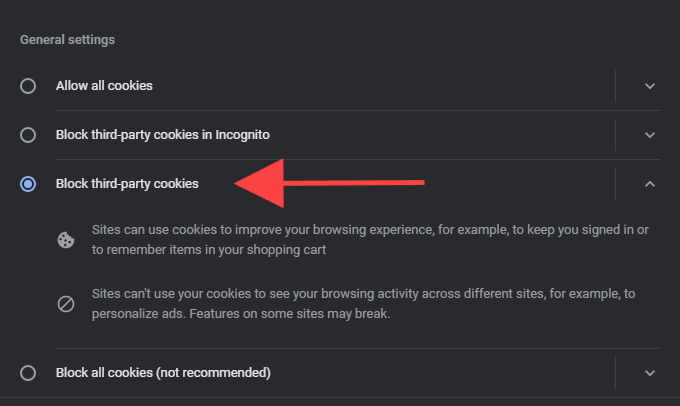680x406 pixels.
Task: Click the General settings heading
Action: click(67, 40)
